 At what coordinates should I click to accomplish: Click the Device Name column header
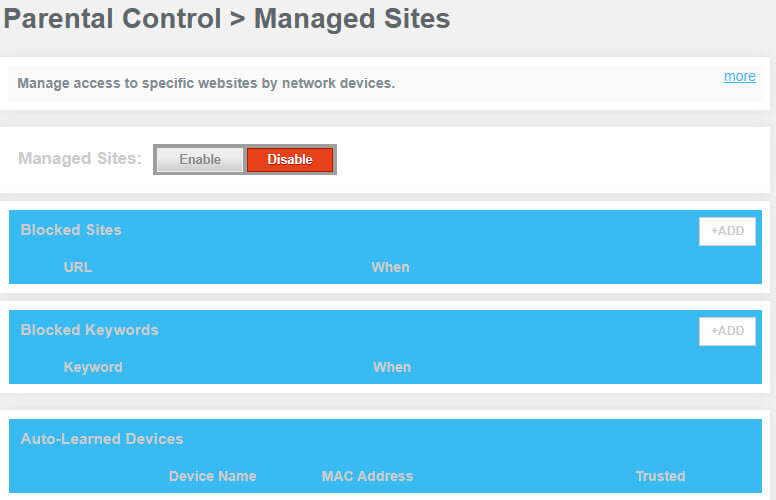click(212, 476)
